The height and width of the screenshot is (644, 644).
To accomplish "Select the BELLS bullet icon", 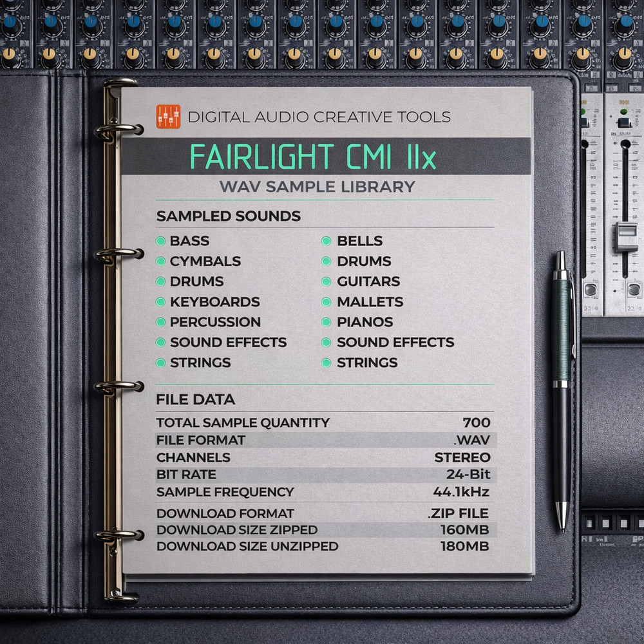I will pyautogui.click(x=326, y=241).
